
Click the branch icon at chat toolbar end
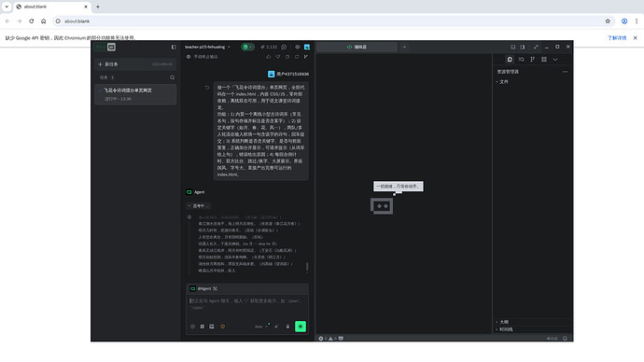[306, 57]
